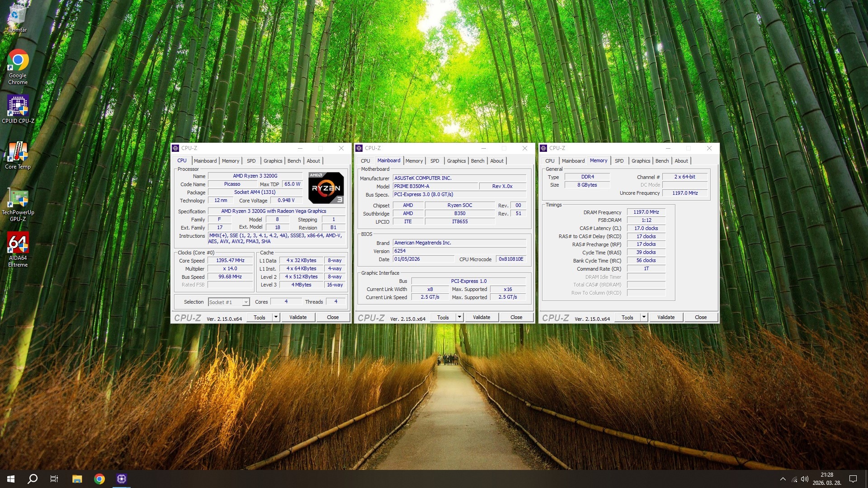
Task: Open the Tools dropdown arrow in the Mainboard window
Action: (x=459, y=317)
